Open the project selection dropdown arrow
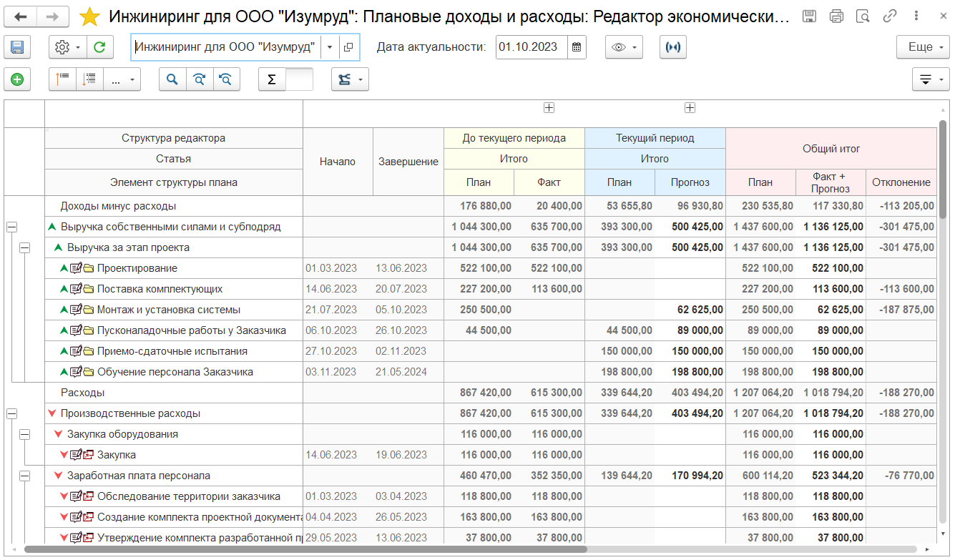955x560 pixels. click(x=329, y=47)
